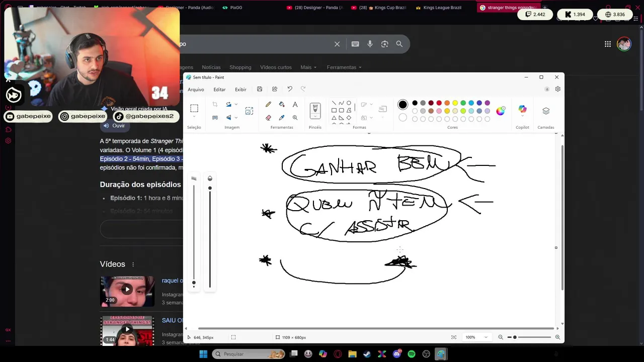
Task: Click the on-screen keyboard icon in search bar
Action: click(x=355, y=44)
